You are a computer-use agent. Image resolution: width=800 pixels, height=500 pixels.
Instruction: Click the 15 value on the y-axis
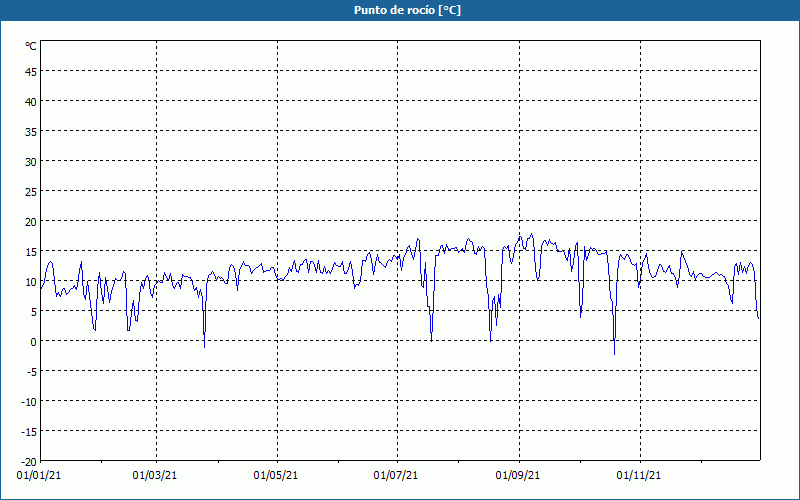click(x=31, y=252)
